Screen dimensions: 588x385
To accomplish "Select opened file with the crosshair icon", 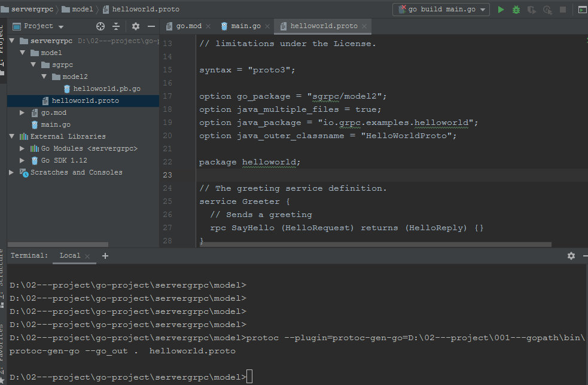I will 100,26.
